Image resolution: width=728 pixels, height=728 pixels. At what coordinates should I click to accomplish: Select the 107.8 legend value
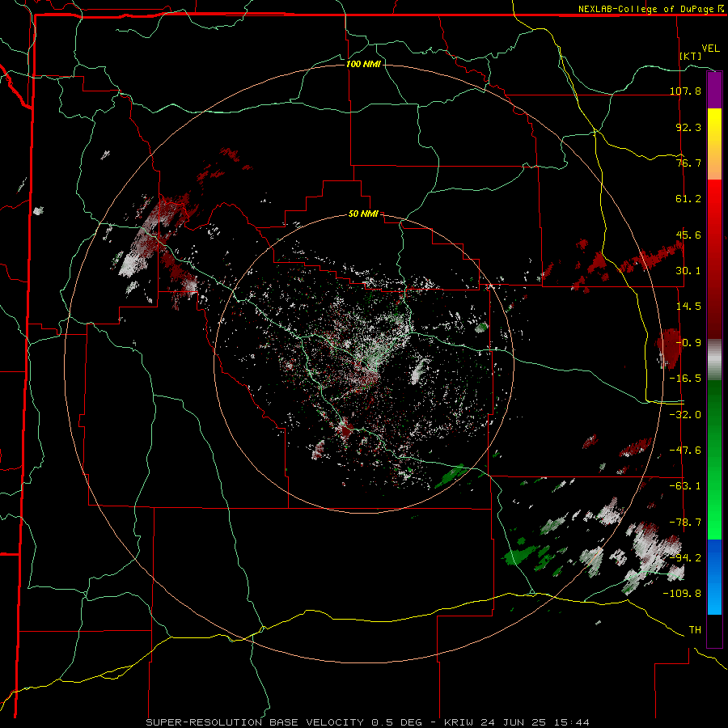pyautogui.click(x=685, y=91)
